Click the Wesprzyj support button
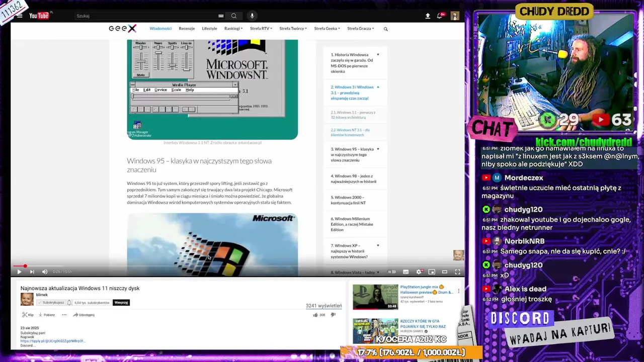Viewport: 644px width, 362px height. 121,303
